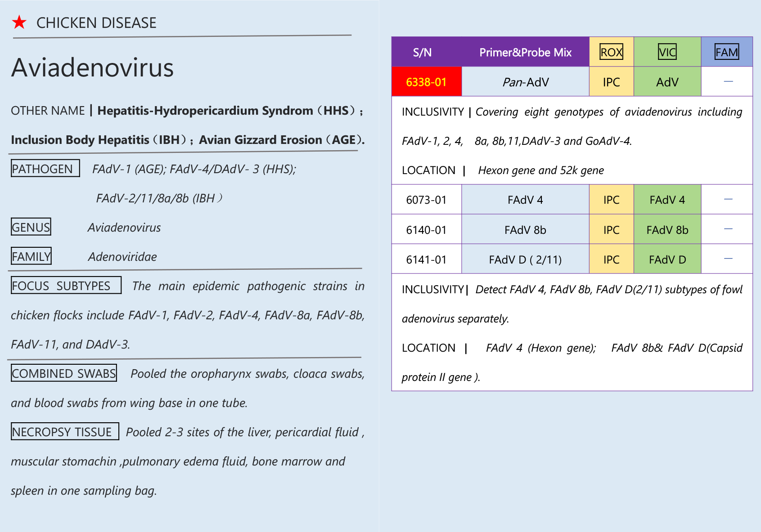Click the boxed ROX header label
The height and width of the screenshot is (532, 761).
pos(611,52)
